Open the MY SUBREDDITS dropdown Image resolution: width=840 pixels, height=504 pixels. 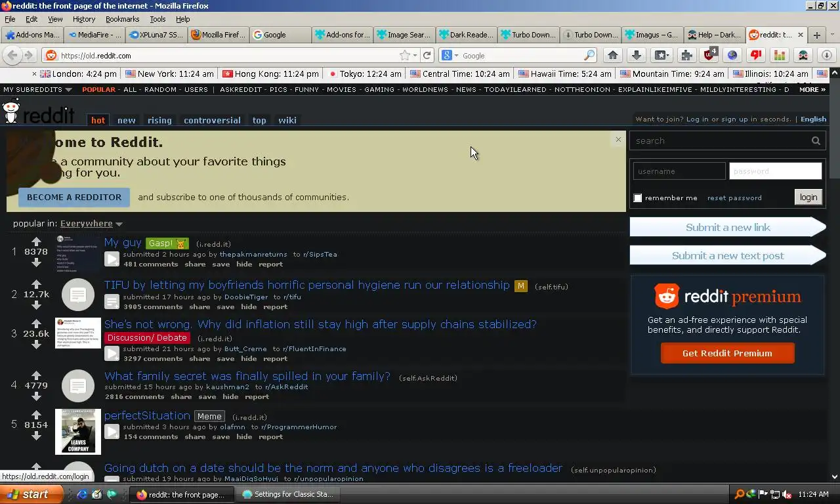point(37,89)
